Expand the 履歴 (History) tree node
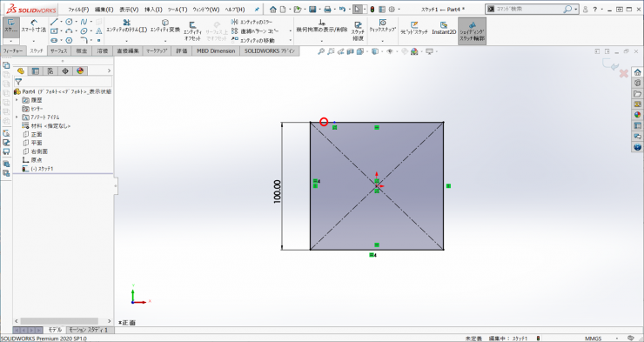The height and width of the screenshot is (342, 644). (17, 100)
